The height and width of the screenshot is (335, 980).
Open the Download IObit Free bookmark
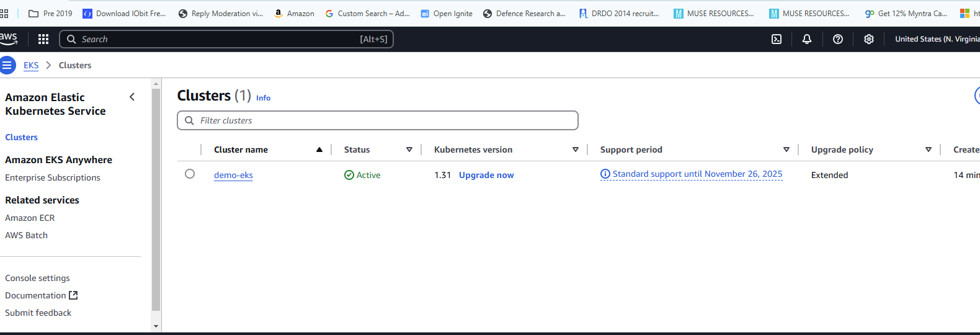point(125,13)
